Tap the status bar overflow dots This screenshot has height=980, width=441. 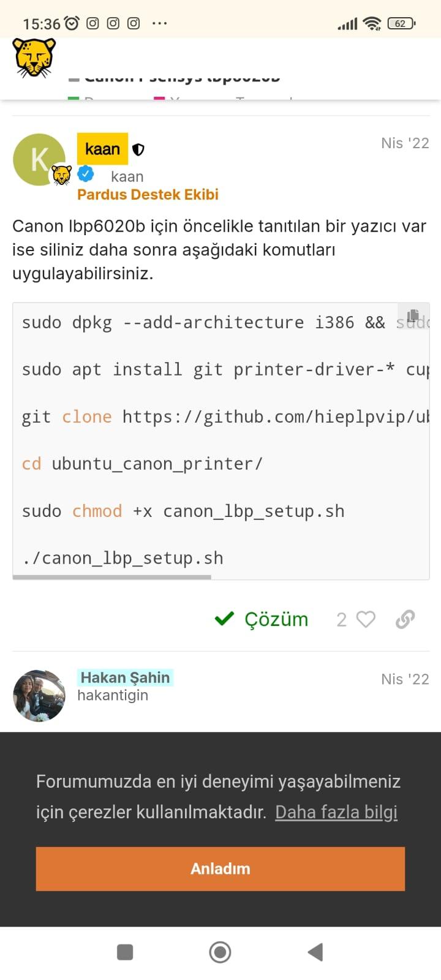pos(159,23)
